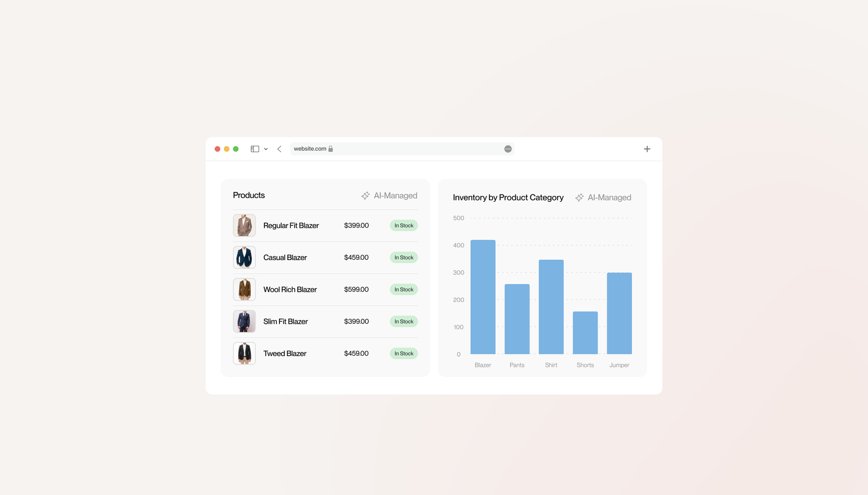Image resolution: width=868 pixels, height=495 pixels.
Task: Click the 500 value on the y-axis
Action: coord(458,218)
